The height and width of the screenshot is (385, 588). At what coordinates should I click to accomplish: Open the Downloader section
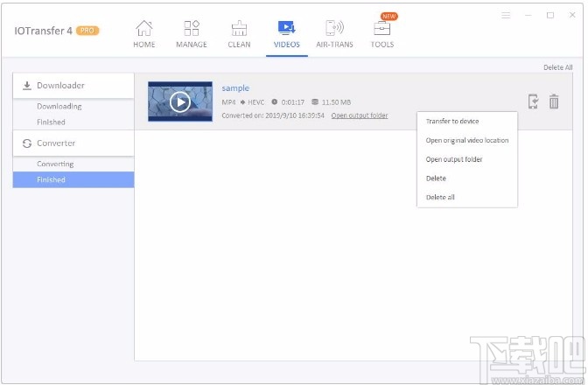(73, 86)
